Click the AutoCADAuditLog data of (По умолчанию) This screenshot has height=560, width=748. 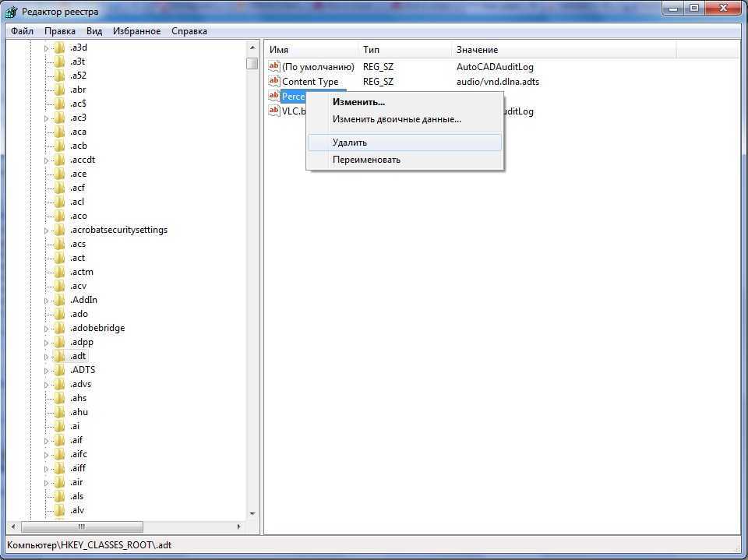(495, 67)
